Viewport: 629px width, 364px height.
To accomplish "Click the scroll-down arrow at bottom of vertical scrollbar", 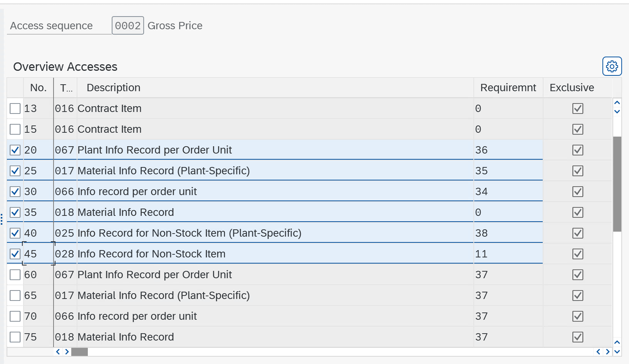I will [617, 351].
